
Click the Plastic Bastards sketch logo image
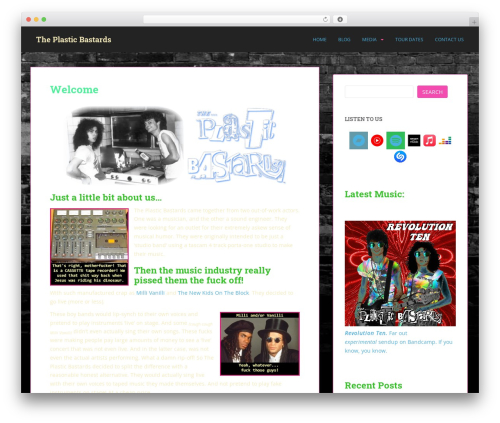[237, 146]
